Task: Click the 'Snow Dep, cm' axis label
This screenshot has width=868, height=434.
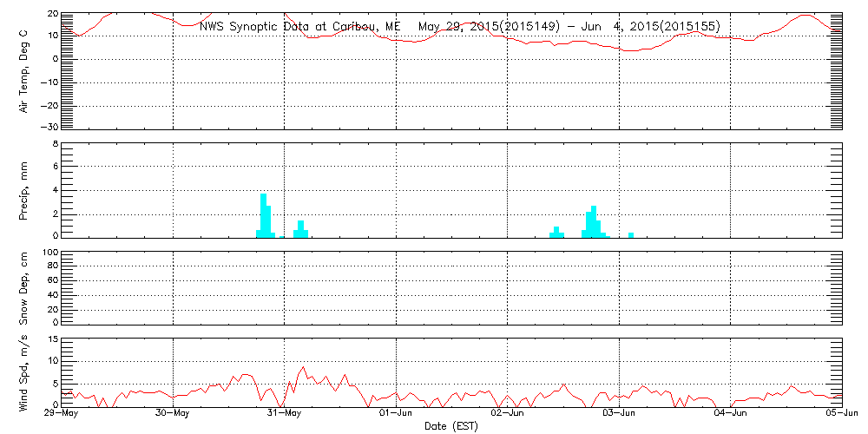Action: click(x=23, y=287)
